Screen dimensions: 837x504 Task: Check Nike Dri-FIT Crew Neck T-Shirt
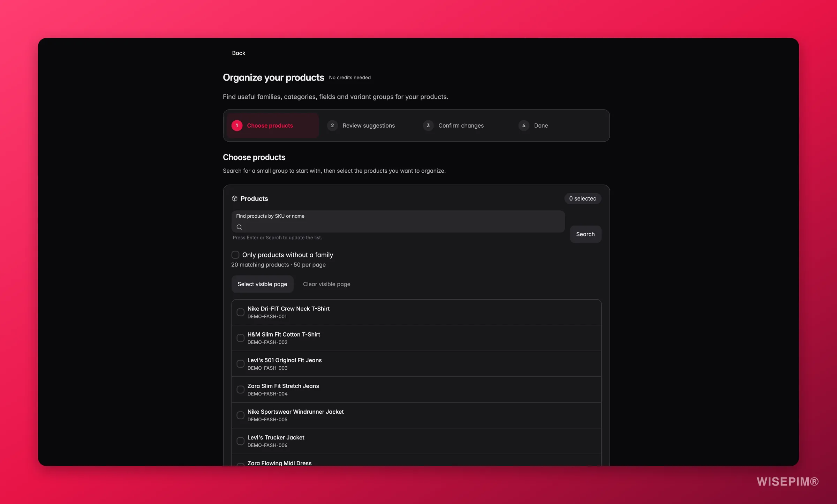240,312
